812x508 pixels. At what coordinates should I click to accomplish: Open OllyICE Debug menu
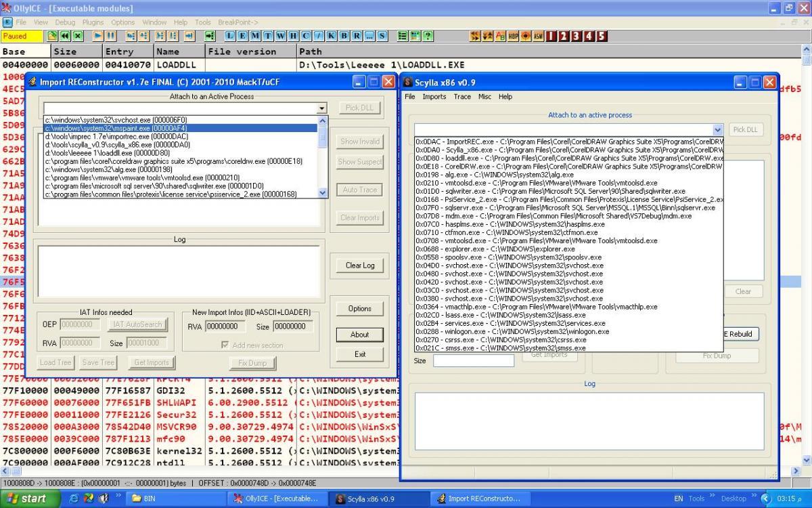point(65,22)
